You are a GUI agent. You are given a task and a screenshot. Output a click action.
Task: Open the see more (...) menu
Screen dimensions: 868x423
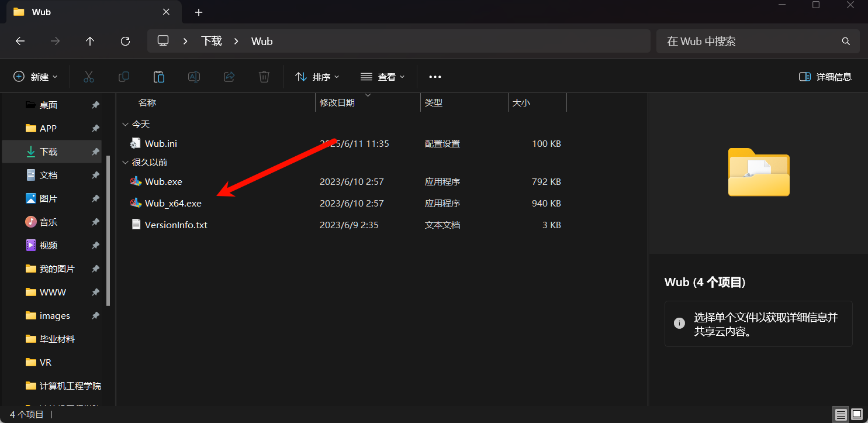[435, 77]
